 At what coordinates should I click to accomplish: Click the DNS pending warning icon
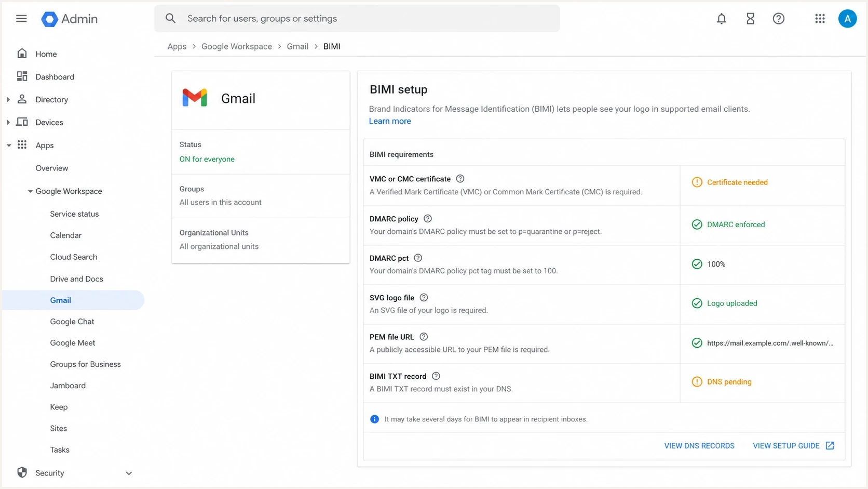pyautogui.click(x=697, y=382)
